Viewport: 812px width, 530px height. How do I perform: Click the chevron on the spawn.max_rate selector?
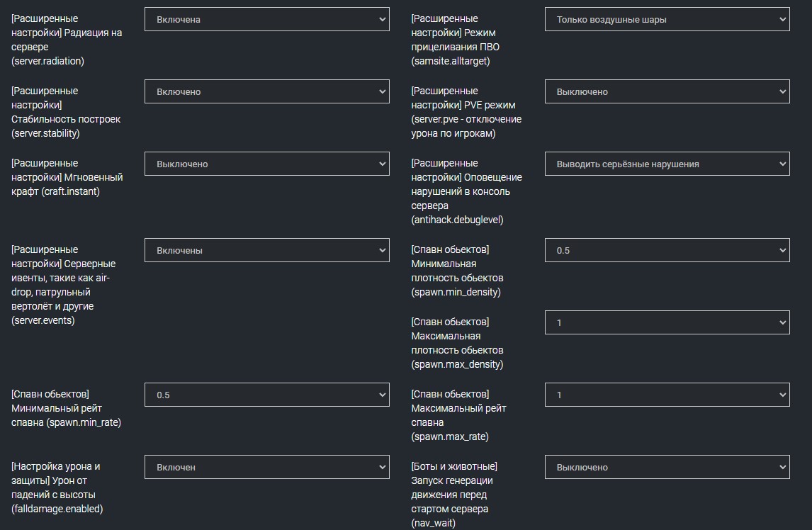(x=781, y=394)
